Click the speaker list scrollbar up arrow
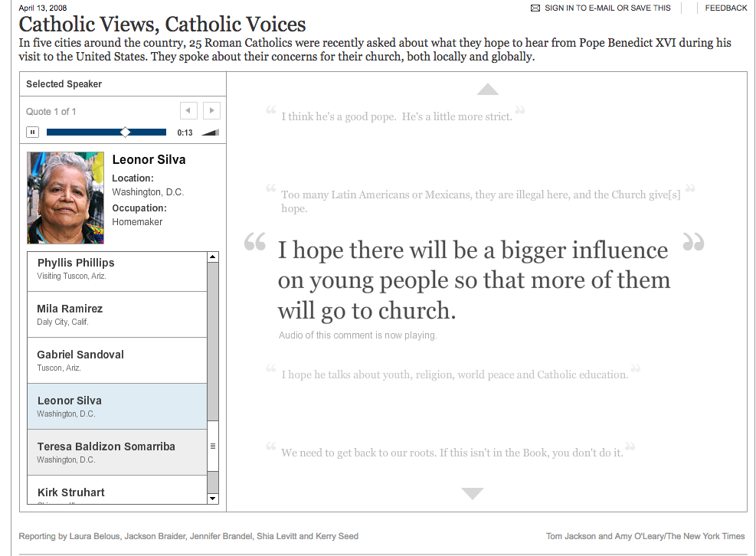 [x=212, y=256]
